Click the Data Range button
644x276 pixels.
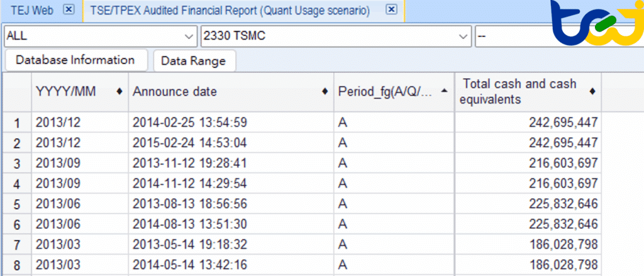[194, 61]
